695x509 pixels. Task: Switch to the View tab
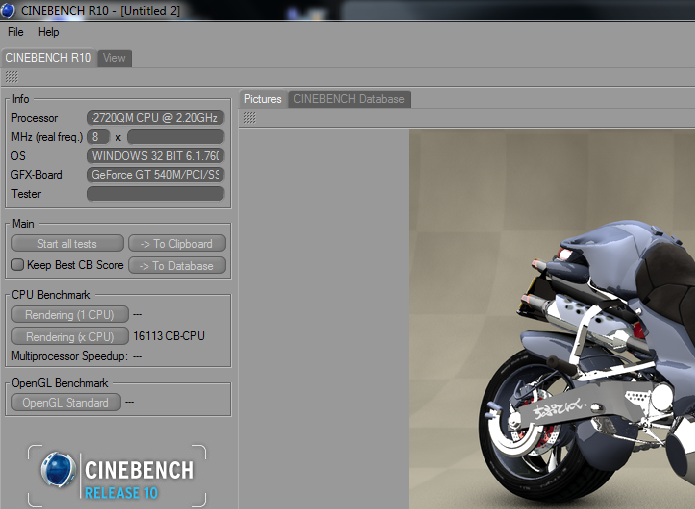[115, 58]
